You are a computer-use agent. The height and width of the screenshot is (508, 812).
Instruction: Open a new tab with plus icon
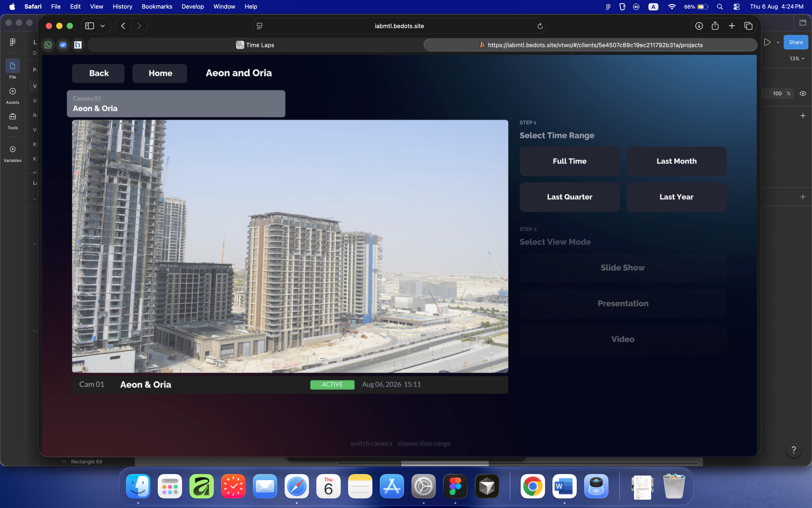tap(732, 26)
